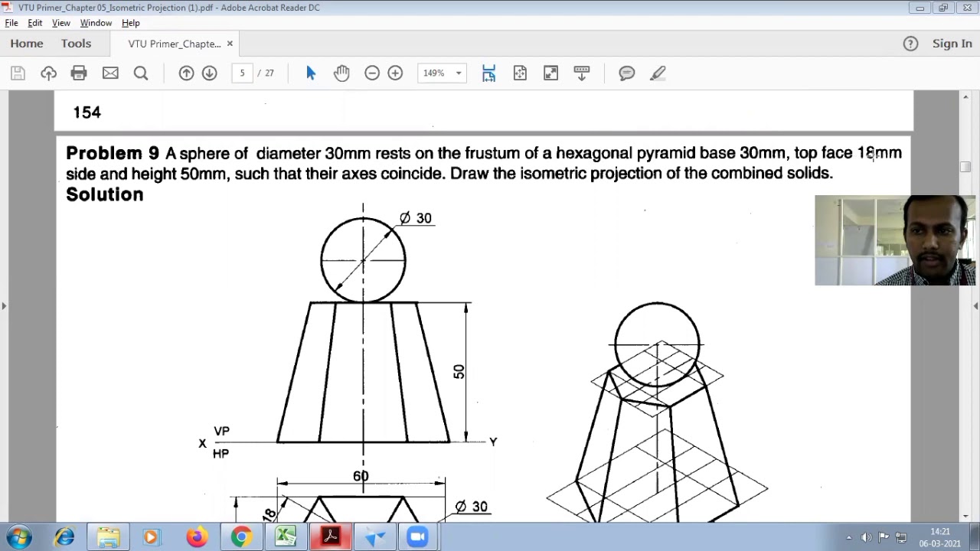Show hidden system tray icons arrow
The image size is (980, 551).
pyautogui.click(x=848, y=537)
